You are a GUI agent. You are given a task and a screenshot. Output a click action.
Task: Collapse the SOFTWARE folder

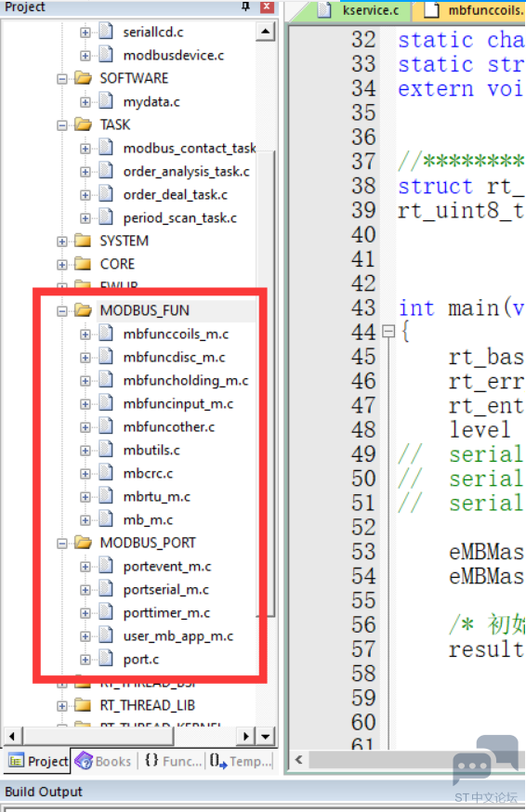pos(62,79)
